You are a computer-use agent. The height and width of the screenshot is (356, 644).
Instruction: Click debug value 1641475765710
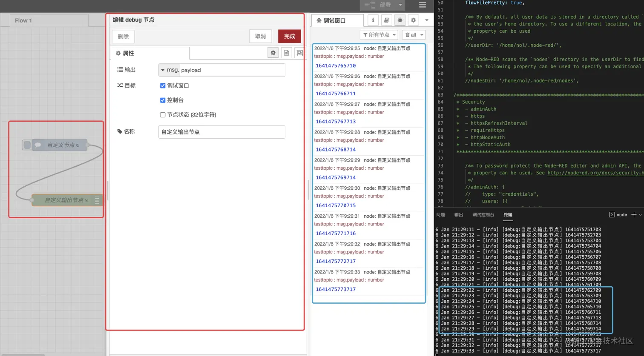coord(336,66)
